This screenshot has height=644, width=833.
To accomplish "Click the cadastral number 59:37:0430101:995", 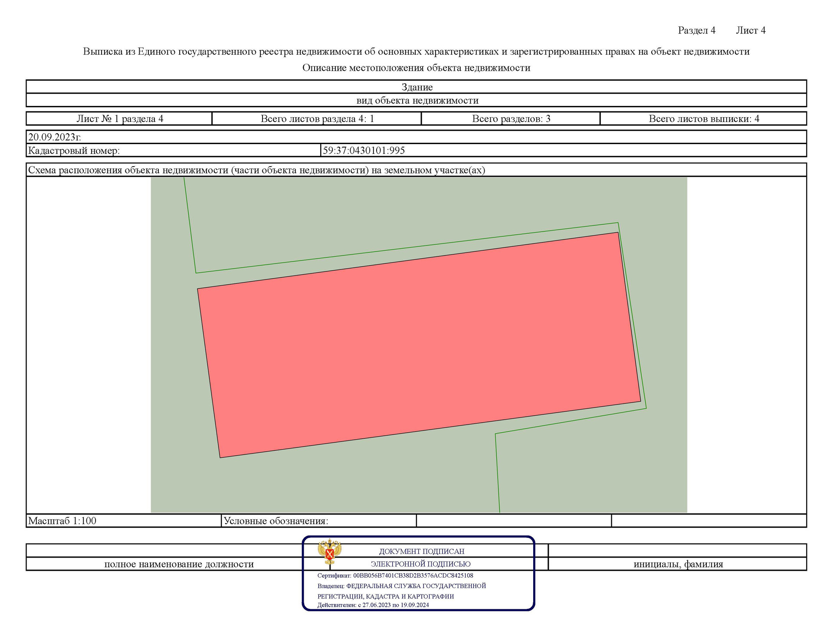I will pyautogui.click(x=364, y=151).
